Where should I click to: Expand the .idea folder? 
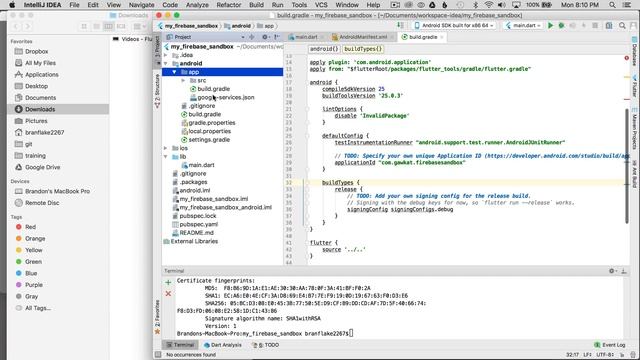pyautogui.click(x=166, y=55)
